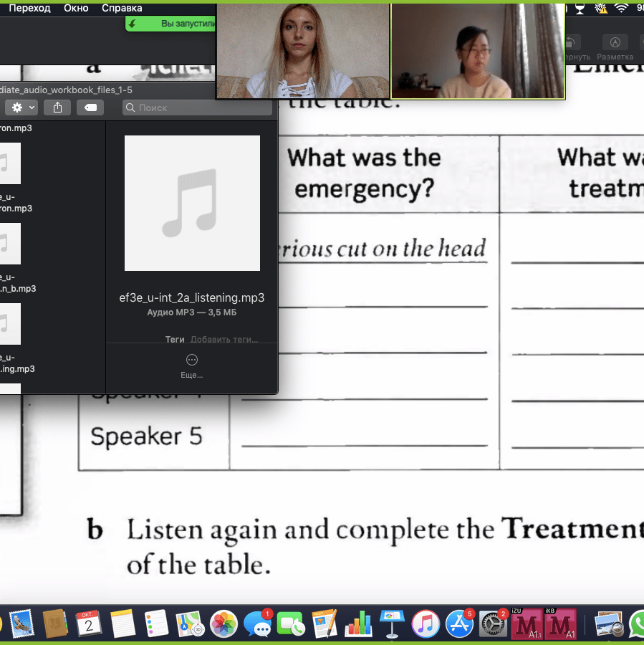Viewport: 644px width, 645px height.
Task: Open the Contacts app in the Dock
Action: (55, 623)
